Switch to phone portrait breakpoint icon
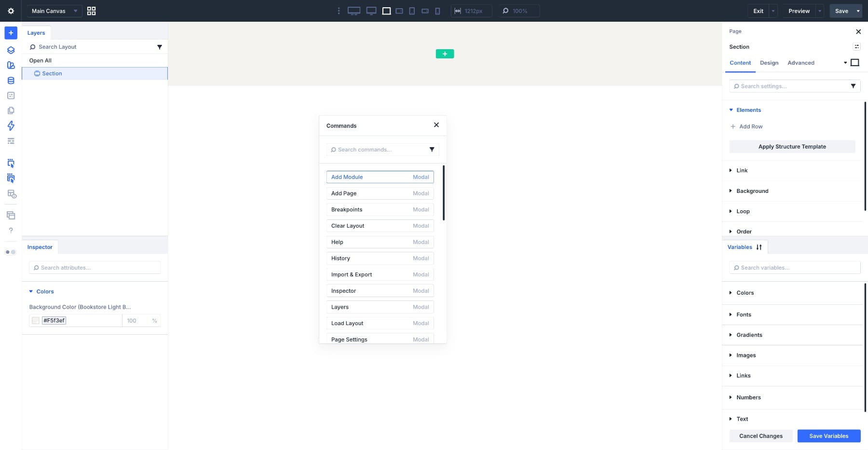 click(x=437, y=11)
